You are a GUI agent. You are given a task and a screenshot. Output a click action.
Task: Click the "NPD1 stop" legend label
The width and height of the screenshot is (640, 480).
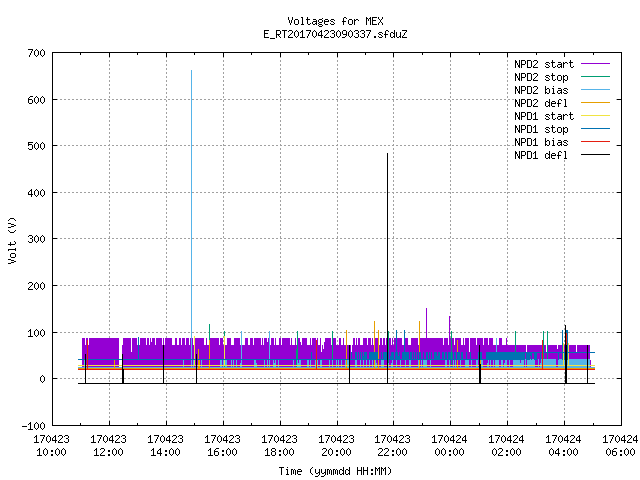point(541,129)
